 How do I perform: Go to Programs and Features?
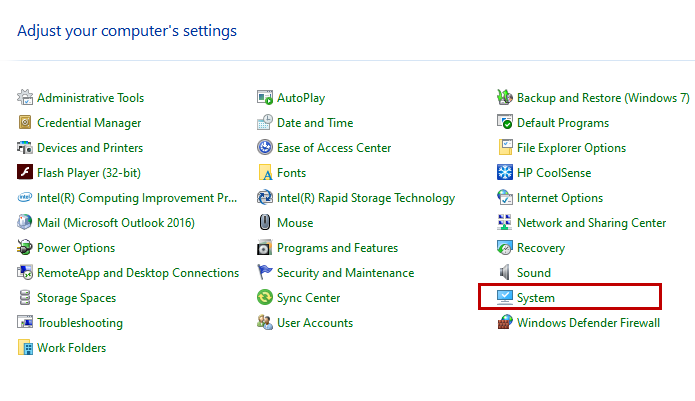point(337,248)
